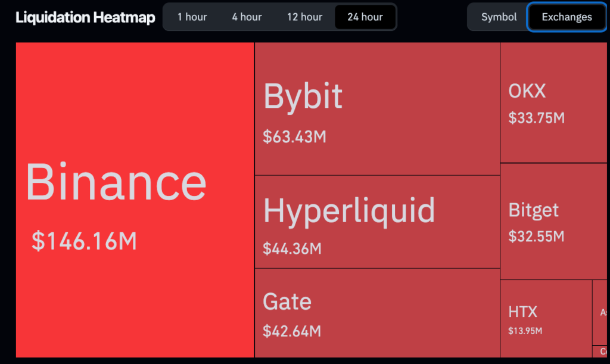Choose the 12 hour timeframe

(x=304, y=17)
